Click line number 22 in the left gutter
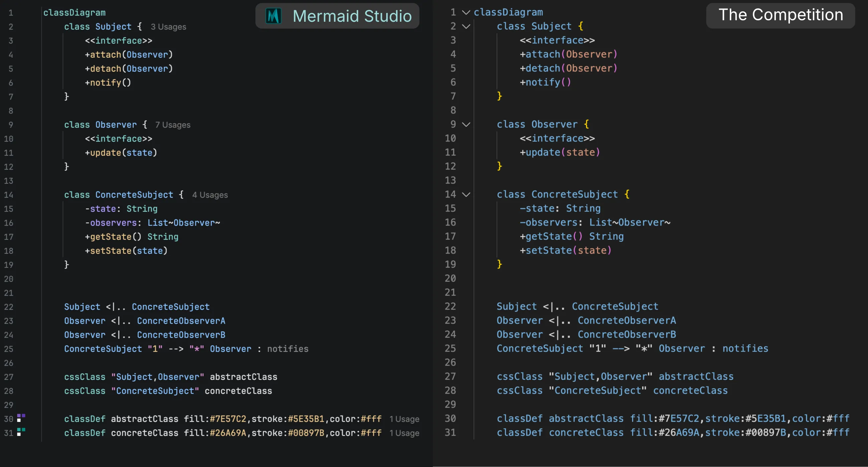The width and height of the screenshot is (868, 467). point(9,307)
